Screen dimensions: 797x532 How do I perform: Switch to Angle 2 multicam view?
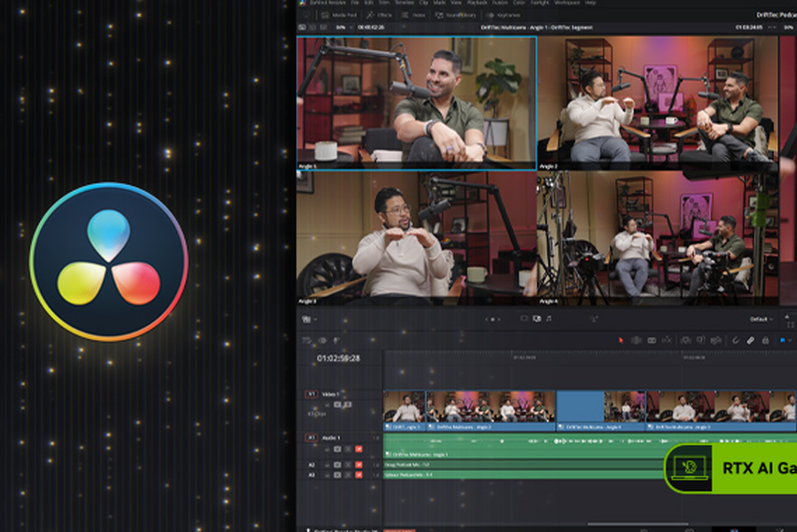[658, 103]
